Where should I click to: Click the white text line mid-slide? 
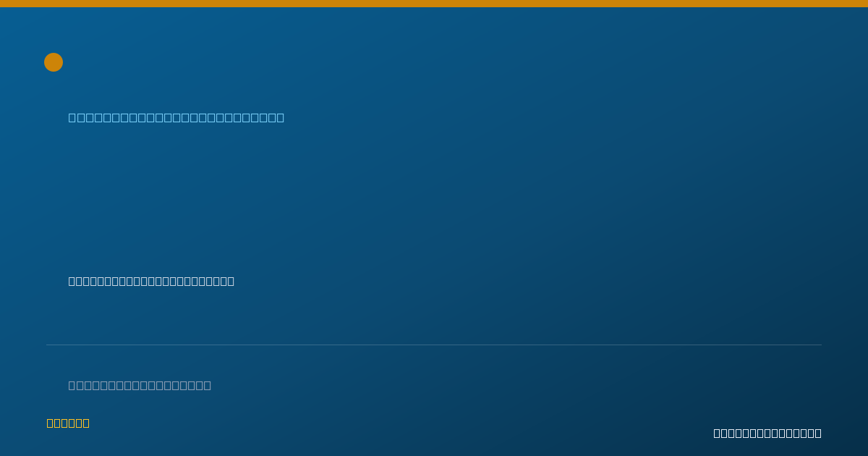pos(151,281)
